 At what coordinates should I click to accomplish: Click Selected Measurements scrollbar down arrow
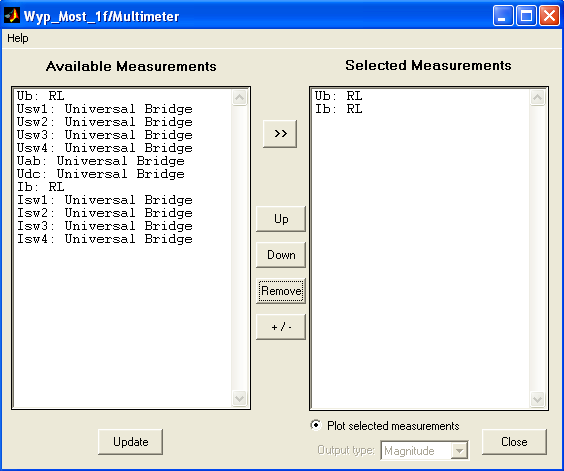pos(537,399)
